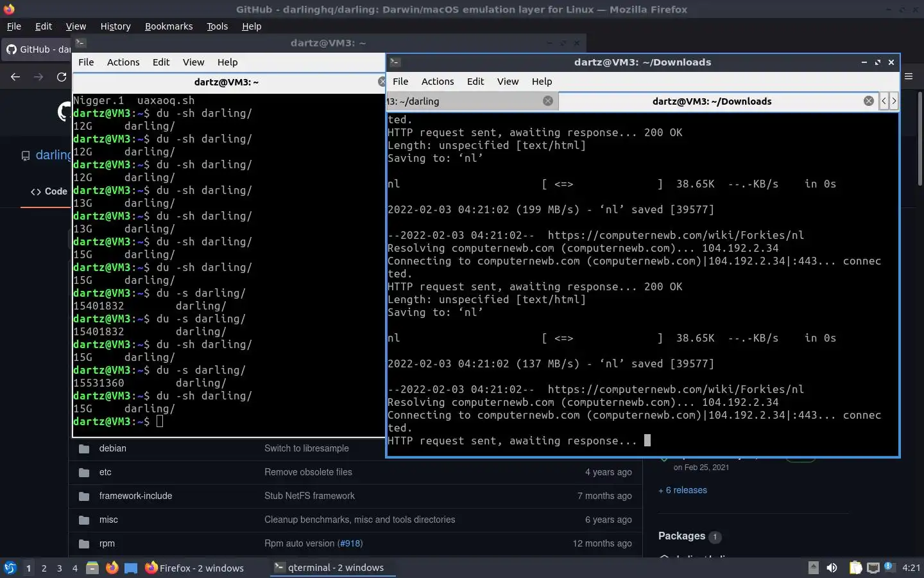Image resolution: width=924 pixels, height=578 pixels.
Task: Select the dartz@VM3: ~ terminal tab
Action: [x=226, y=82]
